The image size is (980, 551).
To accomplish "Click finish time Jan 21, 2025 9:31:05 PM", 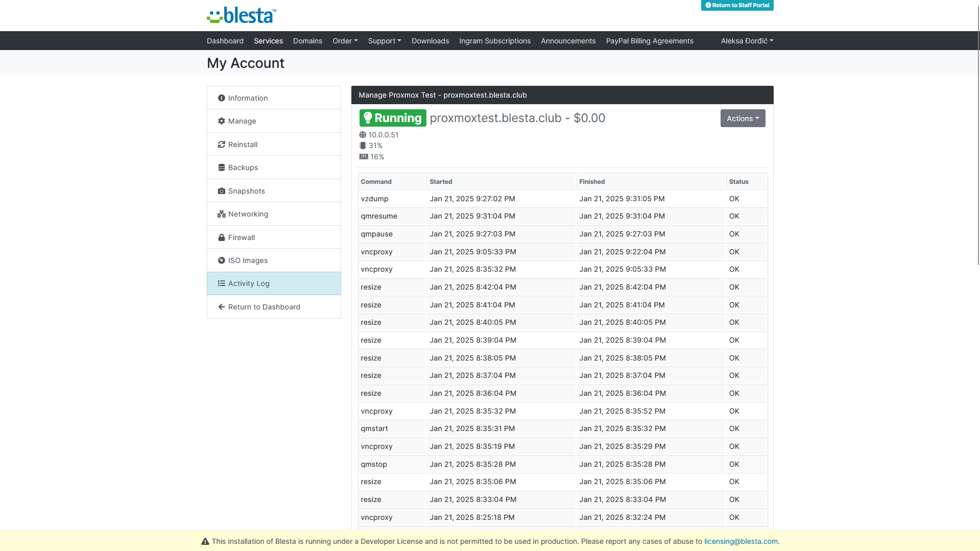I will point(622,199).
